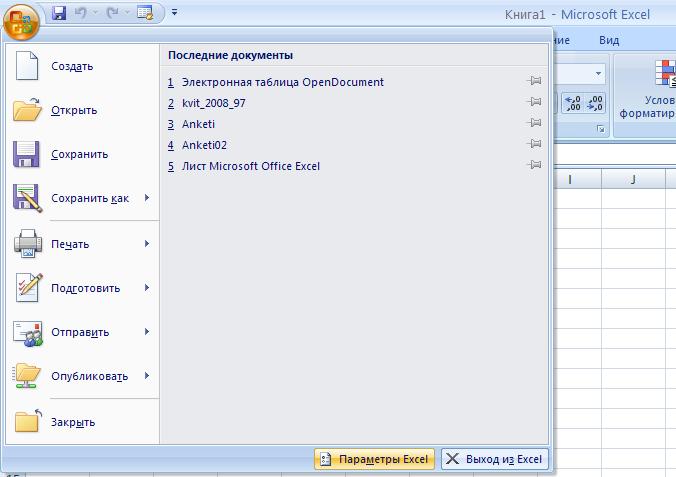The height and width of the screenshot is (477, 676).
Task: Click the open folder Открыть icon
Action: [x=27, y=110]
